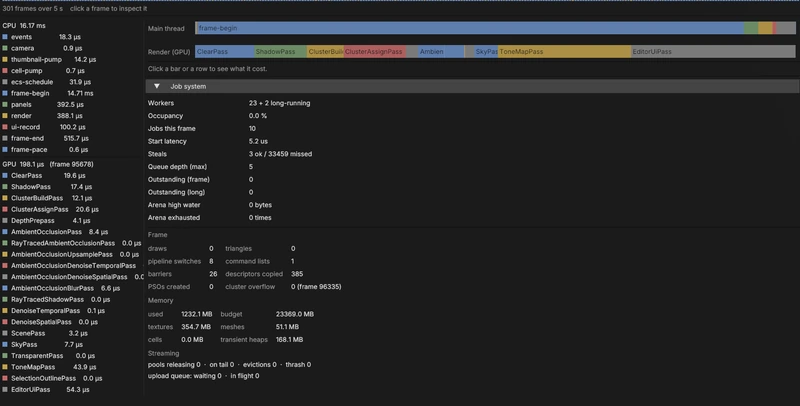Select the DenoiseTemporalPass row

click(x=54, y=311)
